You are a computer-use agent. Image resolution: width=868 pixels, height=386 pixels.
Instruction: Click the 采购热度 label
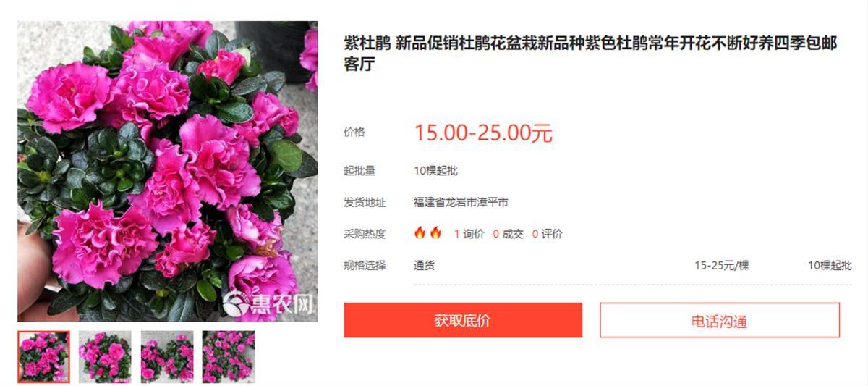coord(365,234)
